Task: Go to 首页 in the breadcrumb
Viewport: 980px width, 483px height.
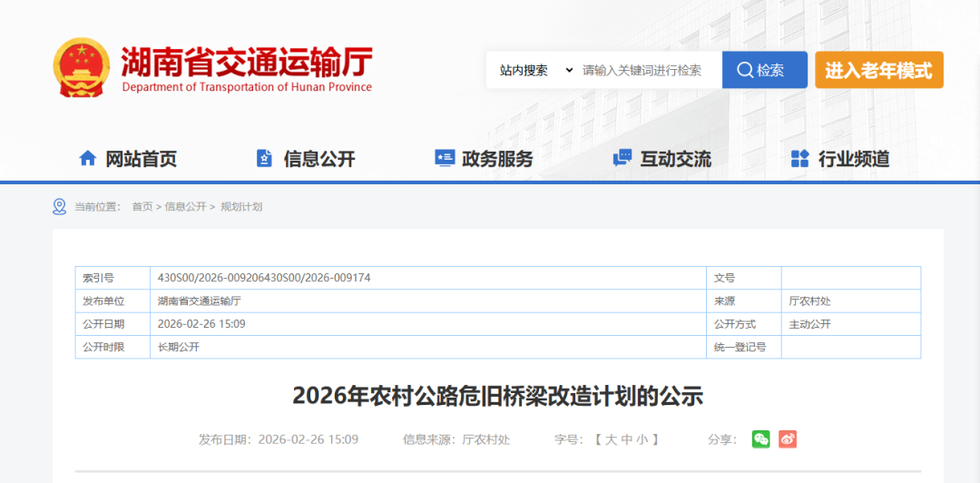Action: click(142, 207)
